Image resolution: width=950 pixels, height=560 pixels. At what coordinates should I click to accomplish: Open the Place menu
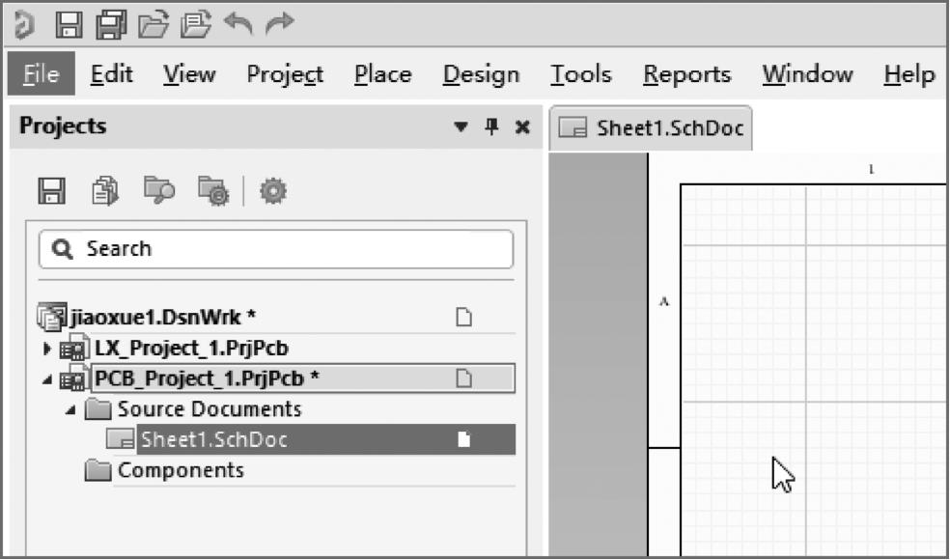(382, 74)
